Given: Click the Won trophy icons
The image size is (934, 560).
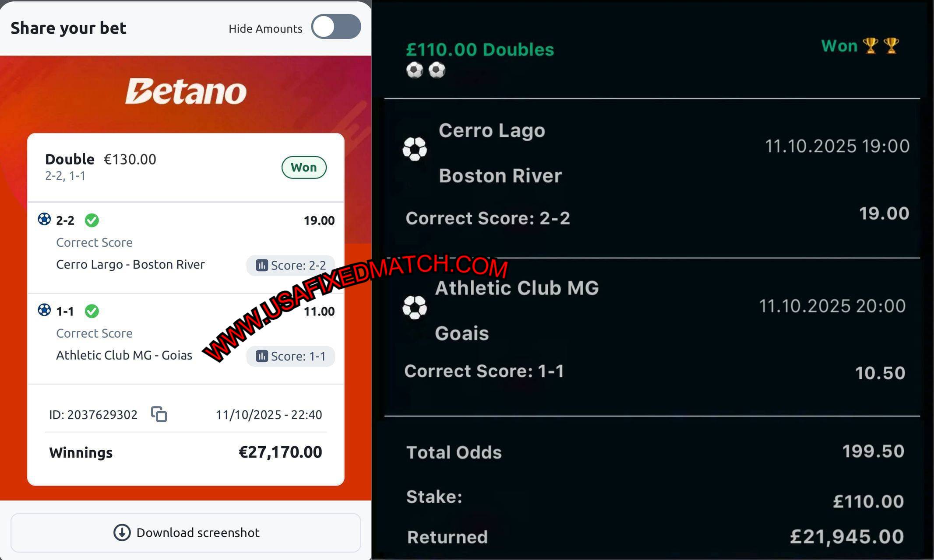Looking at the screenshot, I should (881, 45).
